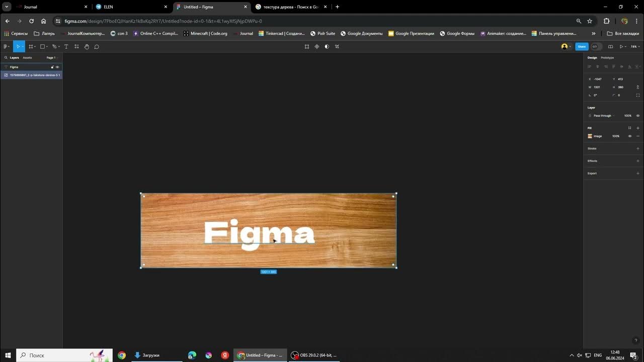
Task: Click the Rotation field
Action: coord(598,95)
